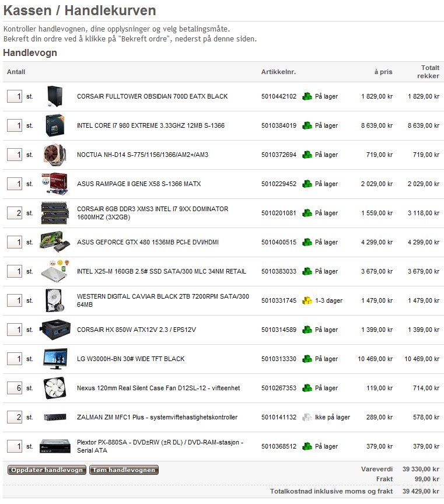The width and height of the screenshot is (444, 504).
Task: Click article number 5010442102
Action: [279, 96]
